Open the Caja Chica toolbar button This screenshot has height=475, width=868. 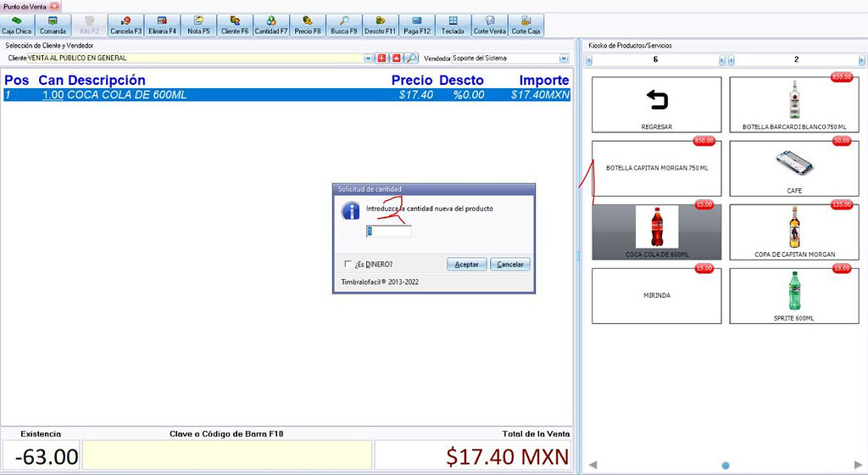click(x=17, y=25)
